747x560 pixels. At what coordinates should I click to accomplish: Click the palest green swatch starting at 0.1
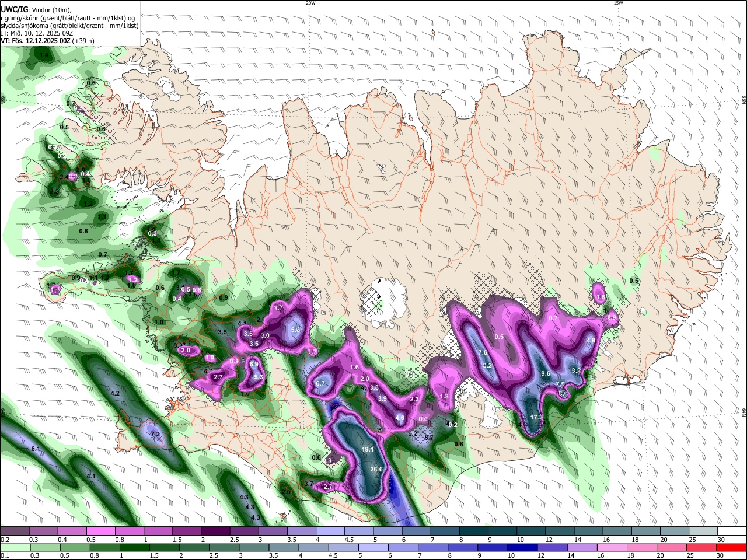point(15,547)
